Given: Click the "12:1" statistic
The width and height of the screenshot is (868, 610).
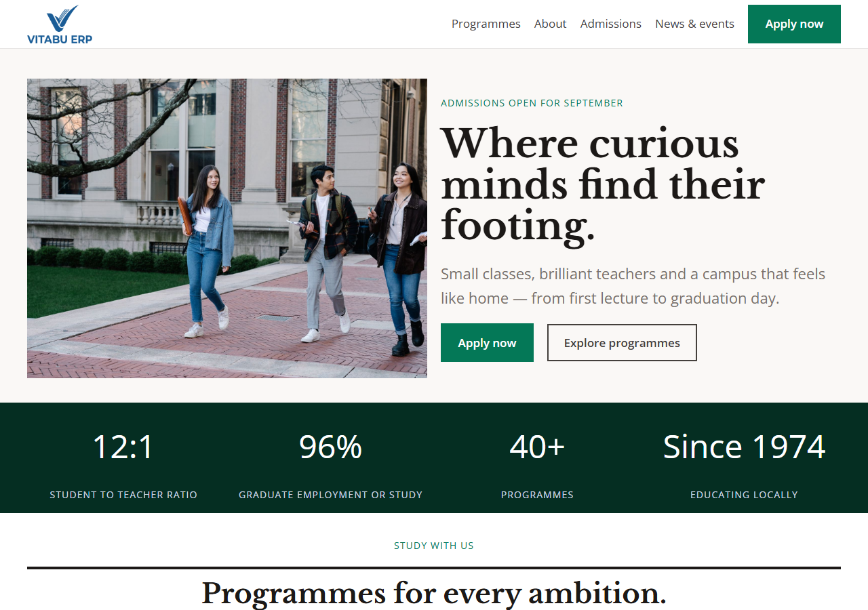Looking at the screenshot, I should 123,447.
